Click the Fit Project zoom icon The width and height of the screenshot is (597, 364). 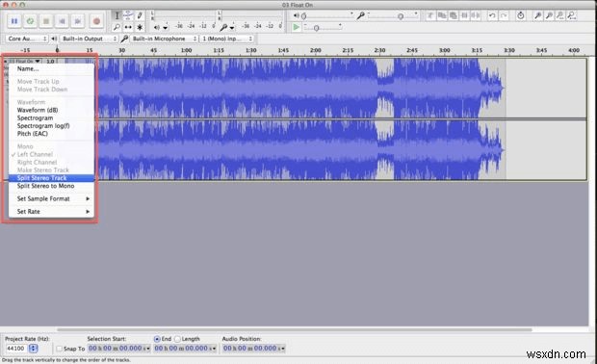point(572,15)
